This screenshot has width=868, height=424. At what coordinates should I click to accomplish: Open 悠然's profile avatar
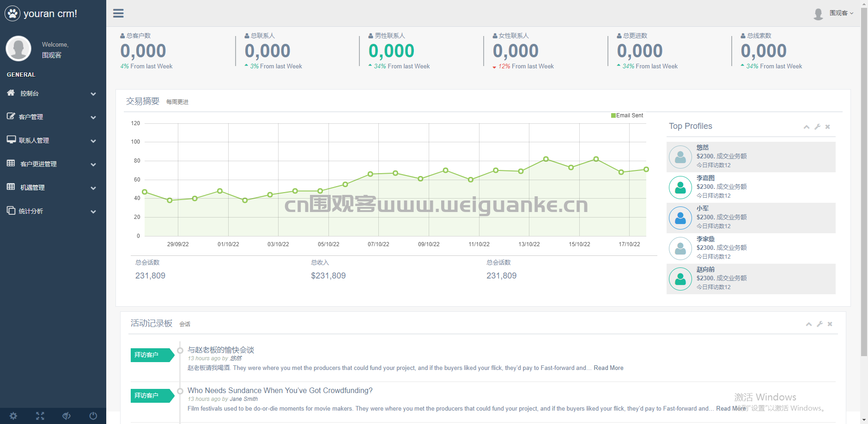(x=680, y=157)
